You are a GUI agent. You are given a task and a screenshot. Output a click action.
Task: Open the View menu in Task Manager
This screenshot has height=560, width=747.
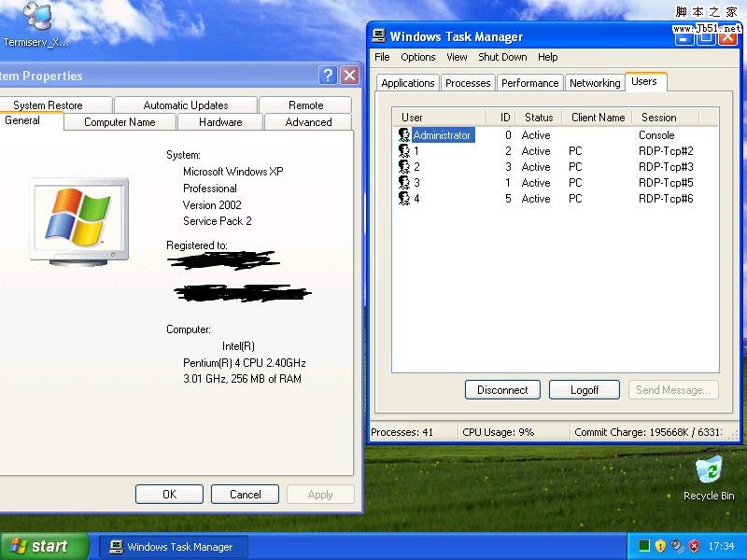(x=457, y=57)
